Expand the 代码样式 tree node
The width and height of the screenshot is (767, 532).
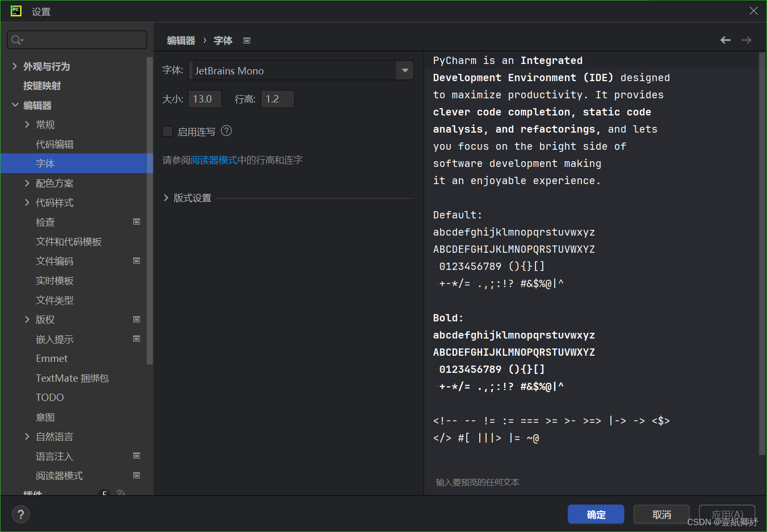tap(27, 202)
